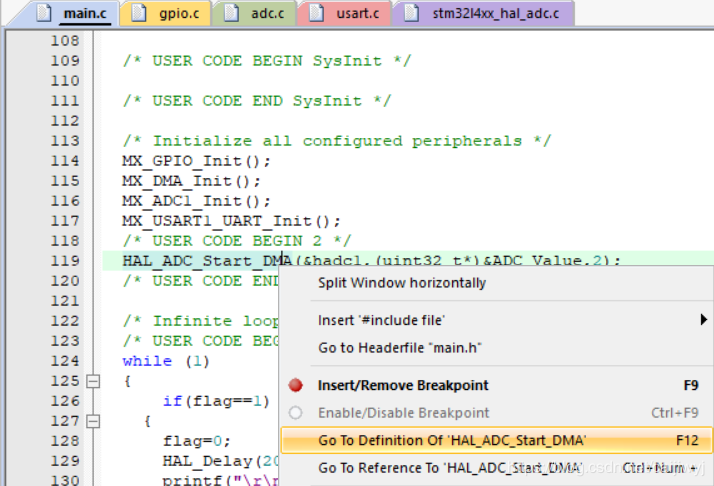Click the Enable/Disable Breakpoint circle icon
The height and width of the screenshot is (486, 714).
pyautogui.click(x=295, y=413)
